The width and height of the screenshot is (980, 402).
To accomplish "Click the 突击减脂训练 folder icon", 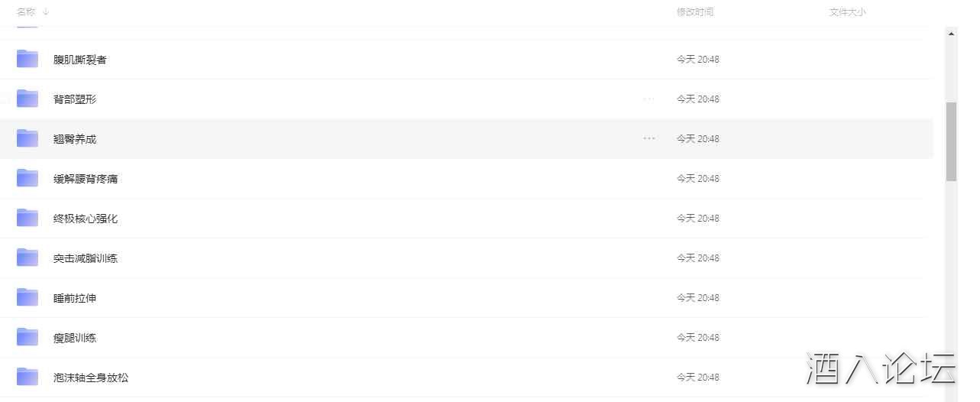I will click(27, 258).
